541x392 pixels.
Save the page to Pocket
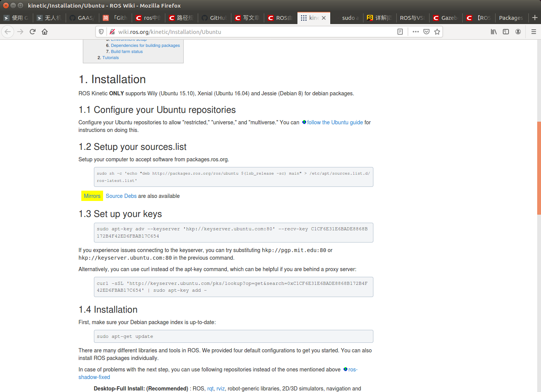pyautogui.click(x=426, y=32)
